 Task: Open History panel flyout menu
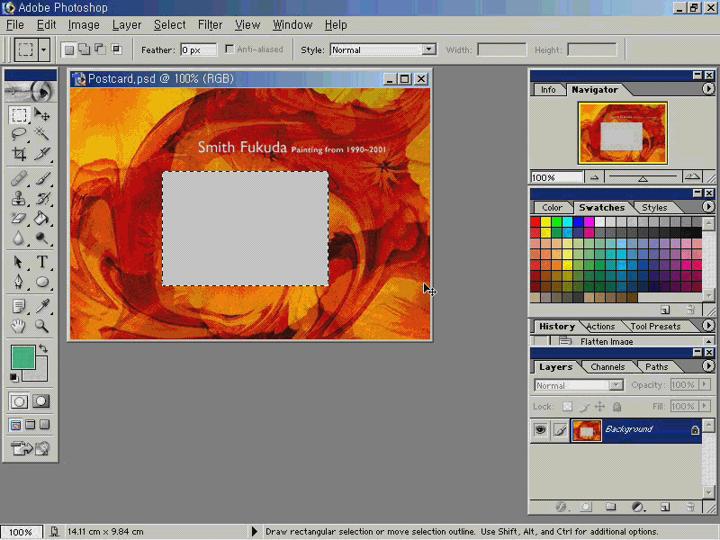pyautogui.click(x=708, y=326)
